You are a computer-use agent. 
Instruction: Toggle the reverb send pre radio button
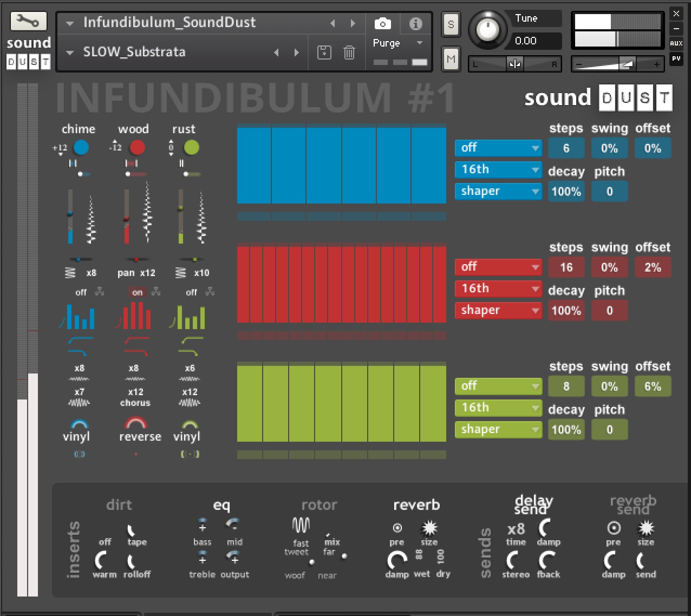[x=614, y=528]
